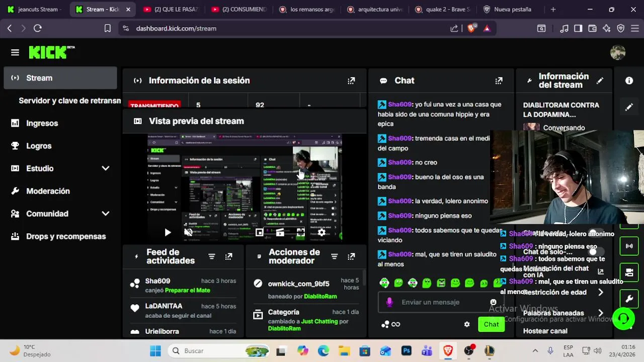Switch to QUE LE PASA YouTube tab

(x=171, y=10)
